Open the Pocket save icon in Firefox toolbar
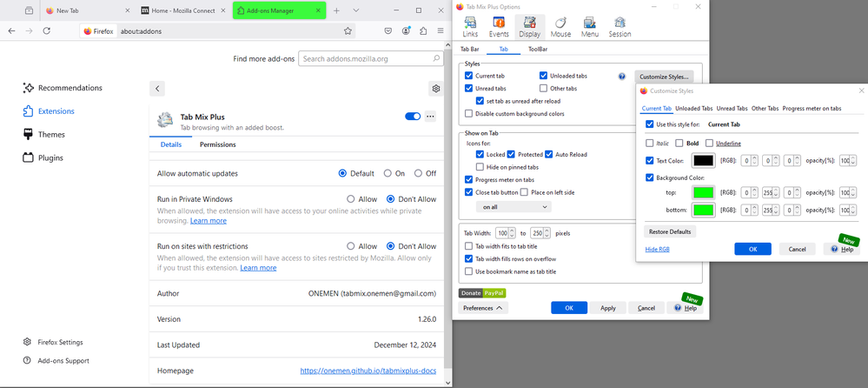 coord(388,31)
